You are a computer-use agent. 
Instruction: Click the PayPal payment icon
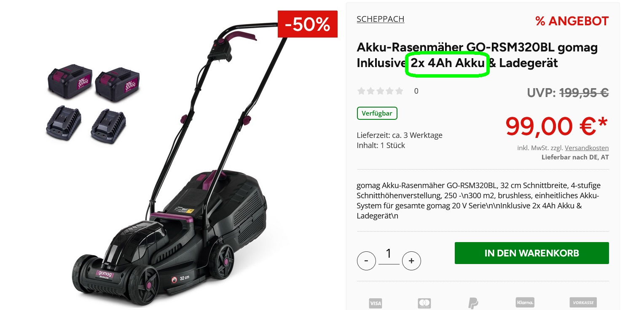(473, 303)
